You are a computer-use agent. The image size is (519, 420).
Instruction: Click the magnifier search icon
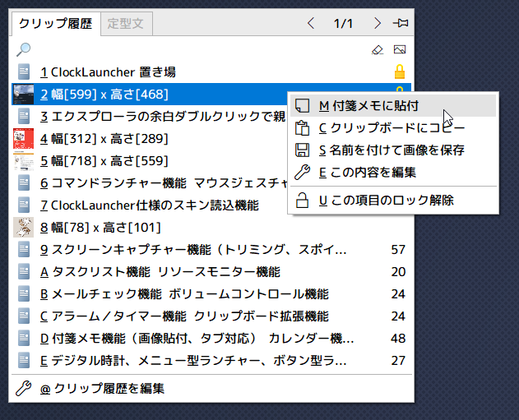pyautogui.click(x=24, y=49)
